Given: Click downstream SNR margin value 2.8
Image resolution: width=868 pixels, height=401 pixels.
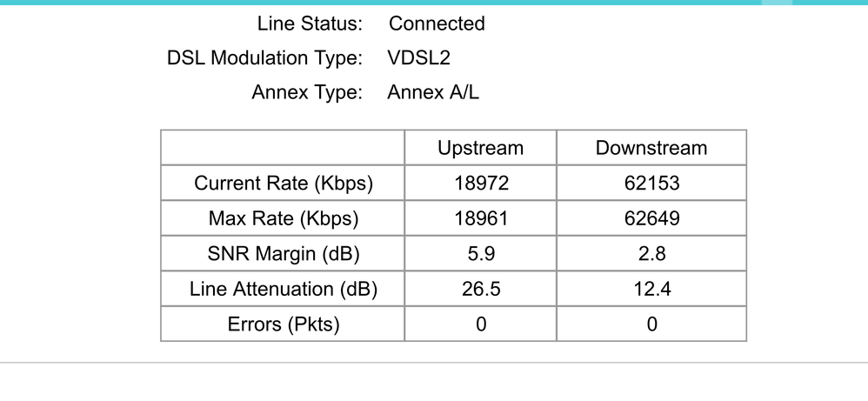Looking at the screenshot, I should (x=651, y=255).
